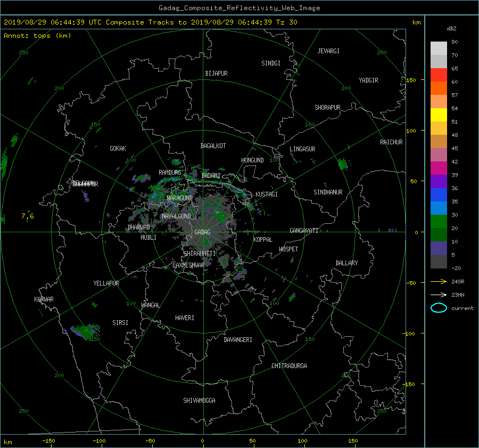Click the GANGAVATI city label
The width and height of the screenshot is (479, 448).
[x=304, y=230]
